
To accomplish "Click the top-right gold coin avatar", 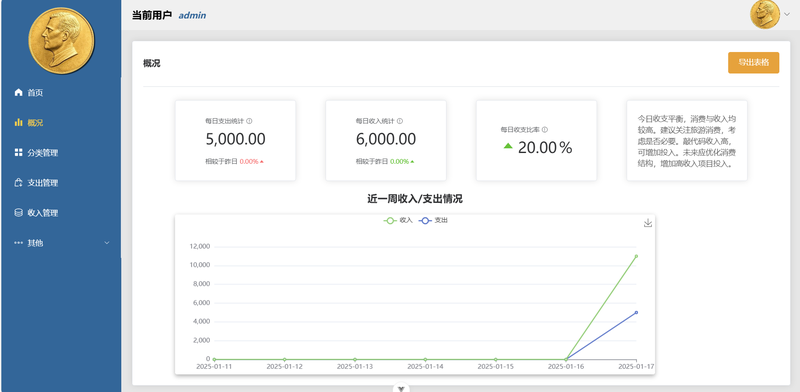I will tap(765, 14).
